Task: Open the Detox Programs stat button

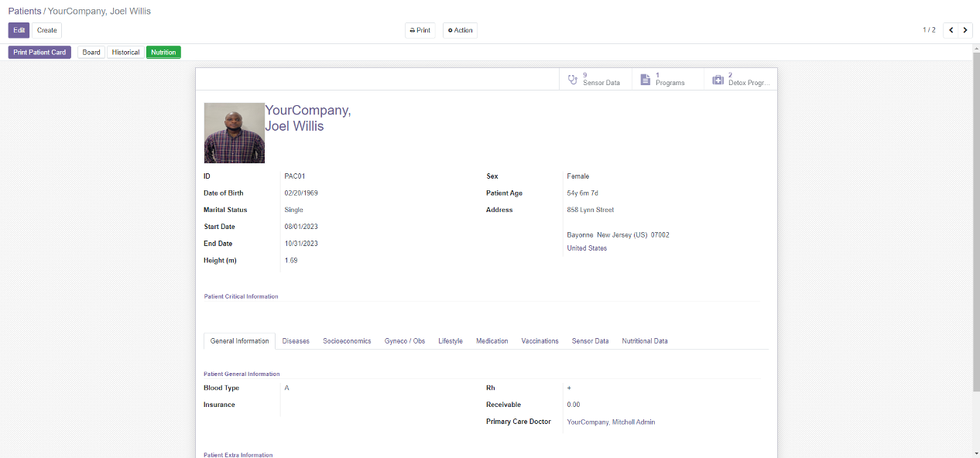Action: coord(741,79)
